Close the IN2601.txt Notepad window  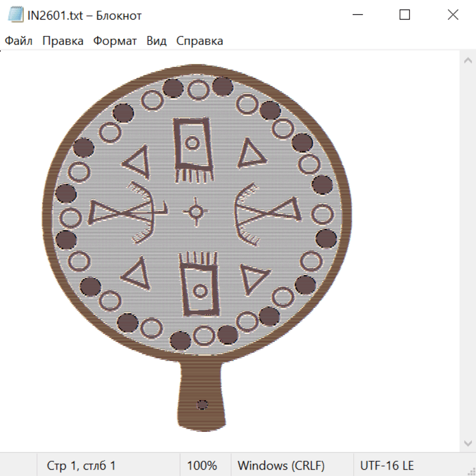453,15
